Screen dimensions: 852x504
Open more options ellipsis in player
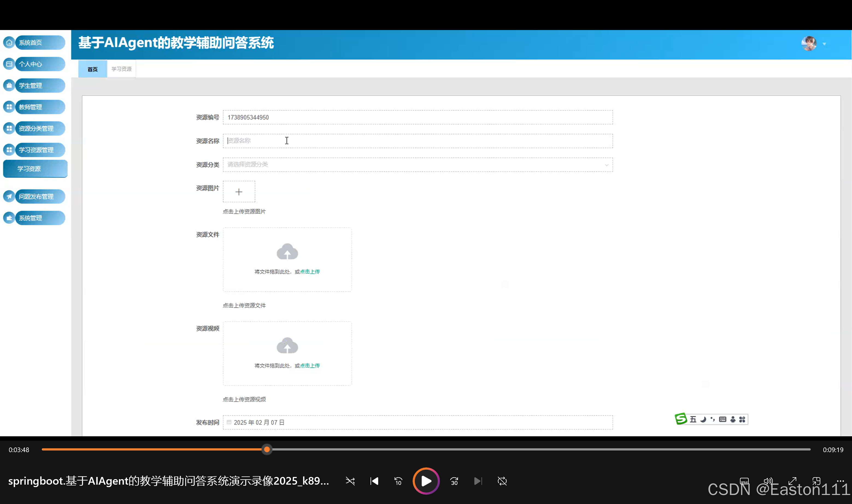coord(840,481)
